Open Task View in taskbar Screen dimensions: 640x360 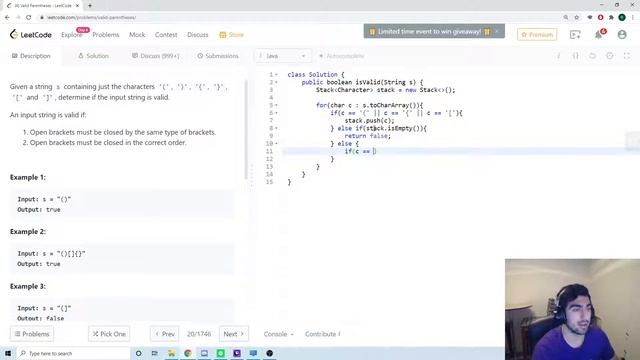click(155, 353)
